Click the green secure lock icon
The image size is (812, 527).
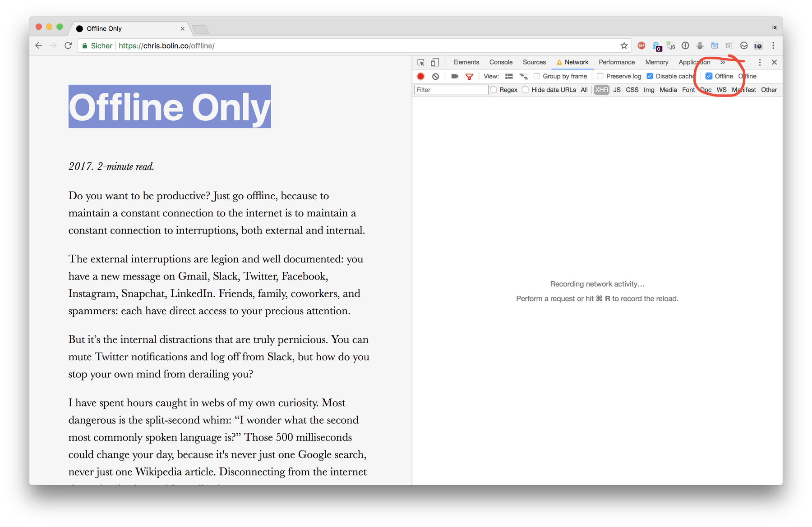[84, 46]
